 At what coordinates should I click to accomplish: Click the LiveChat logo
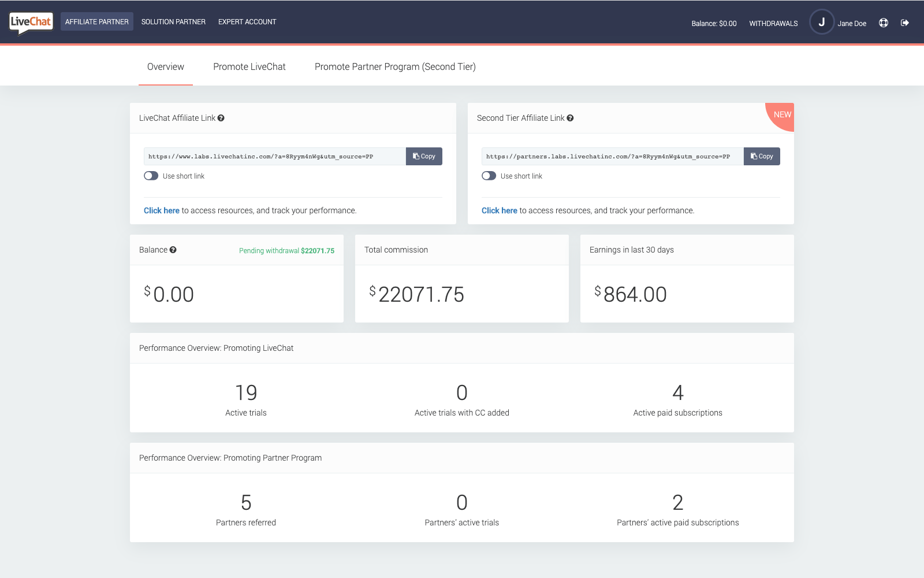coord(31,23)
